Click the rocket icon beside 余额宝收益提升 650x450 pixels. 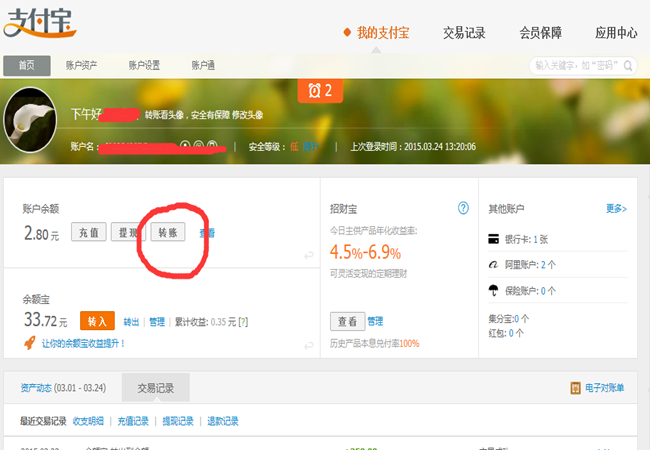click(29, 343)
